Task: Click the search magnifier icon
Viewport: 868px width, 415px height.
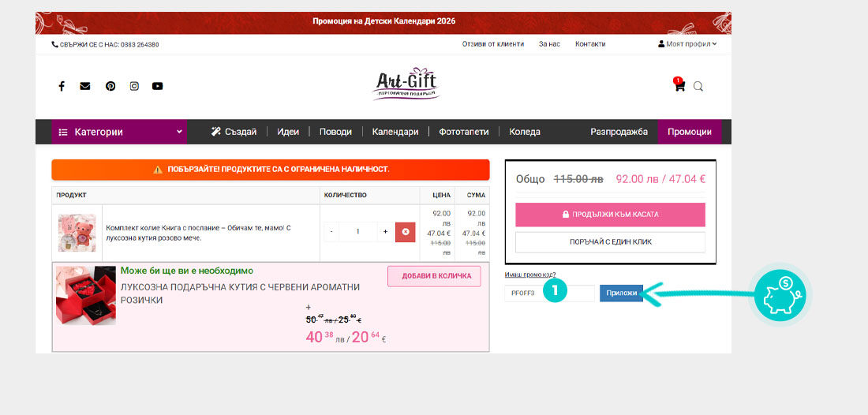Action: (698, 86)
